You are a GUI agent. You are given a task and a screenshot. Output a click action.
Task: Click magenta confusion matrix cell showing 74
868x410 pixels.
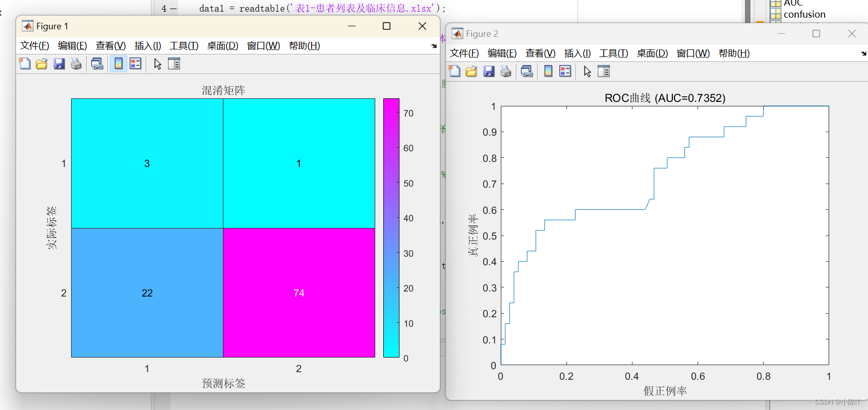click(299, 293)
